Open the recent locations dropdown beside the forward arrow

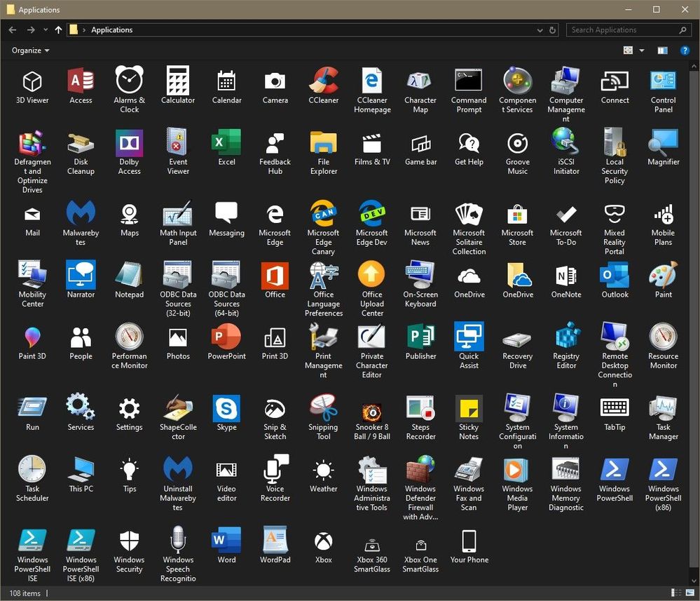46,29
